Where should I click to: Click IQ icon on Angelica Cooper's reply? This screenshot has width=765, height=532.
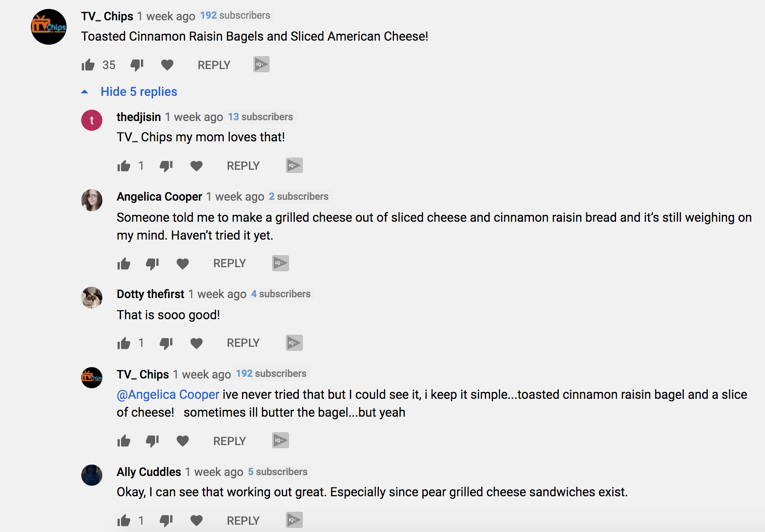click(281, 263)
